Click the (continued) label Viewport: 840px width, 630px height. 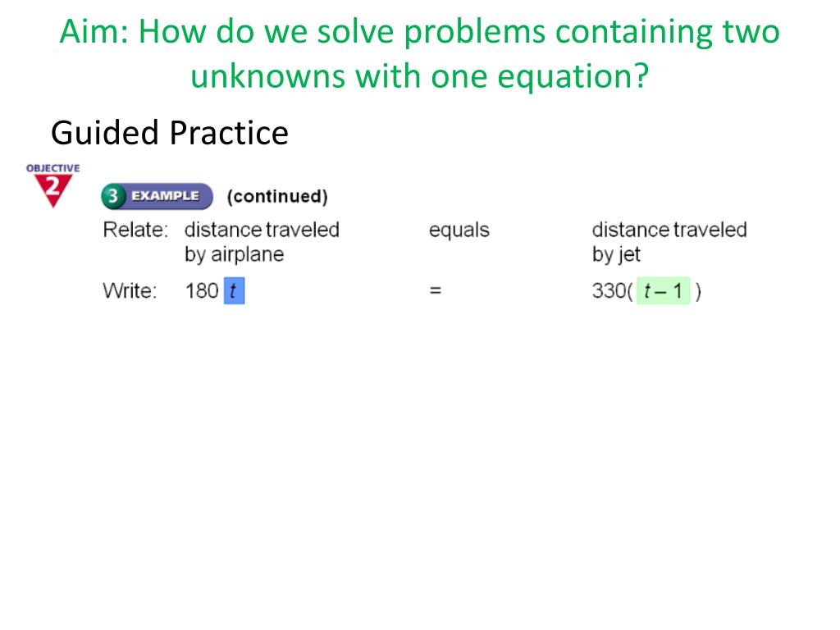click(x=277, y=197)
